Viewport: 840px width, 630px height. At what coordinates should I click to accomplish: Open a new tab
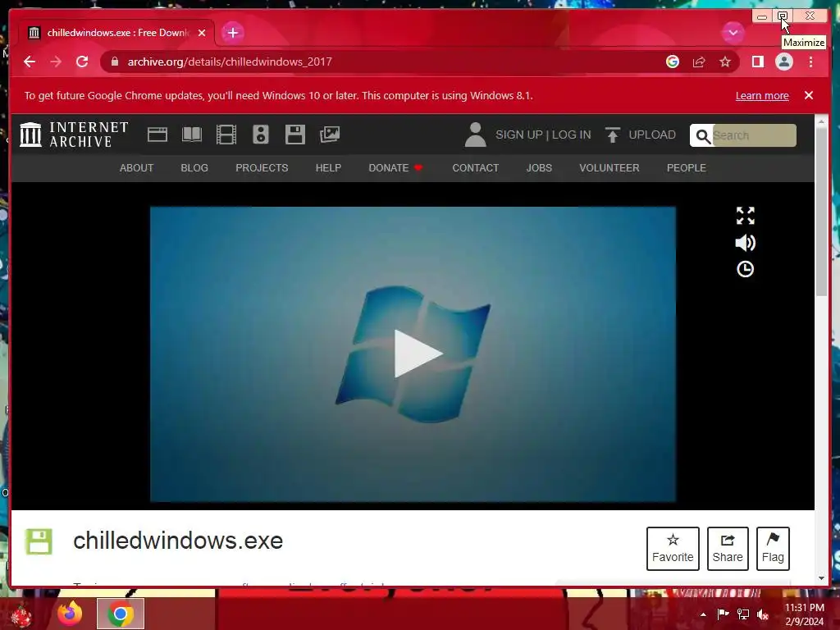(232, 33)
